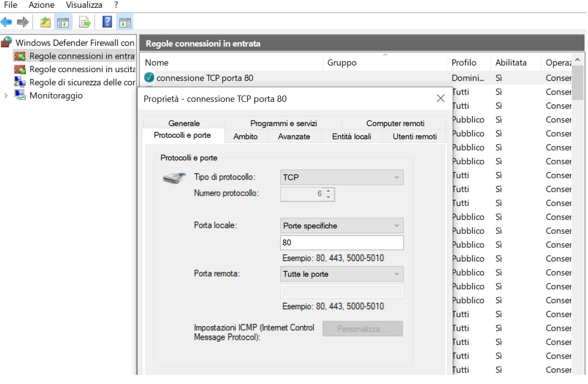Open help via the blue question-mark icon
The height and width of the screenshot is (384, 588).
[x=108, y=22]
